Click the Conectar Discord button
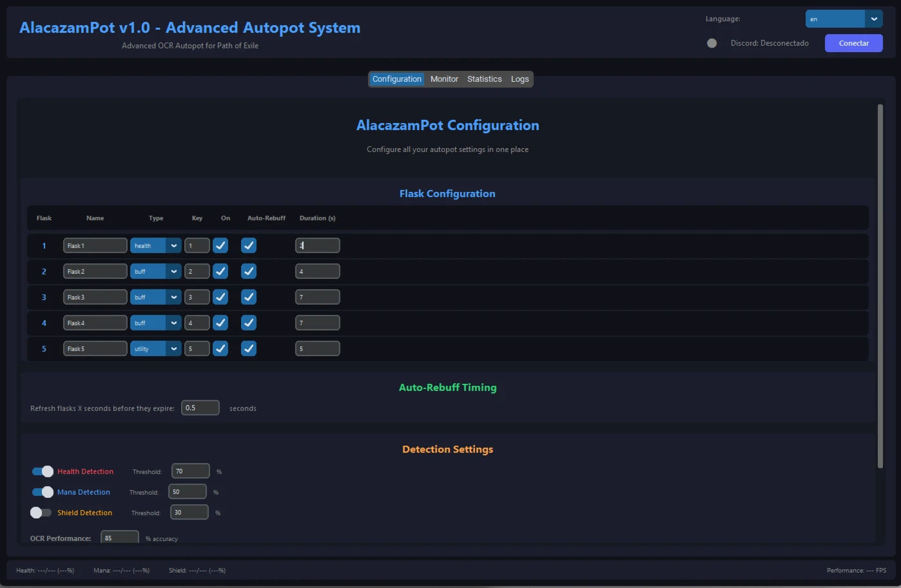Viewport: 901px width, 588px height. tap(854, 43)
